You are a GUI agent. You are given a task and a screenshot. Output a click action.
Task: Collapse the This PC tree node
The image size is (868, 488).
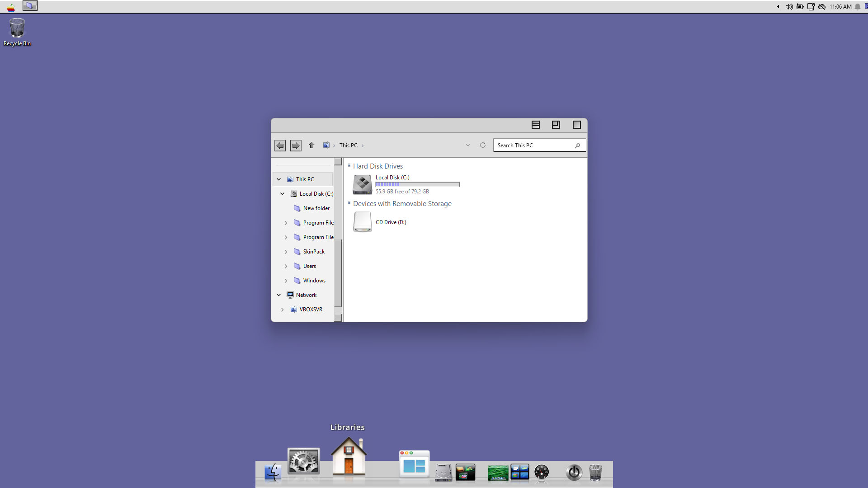point(279,179)
